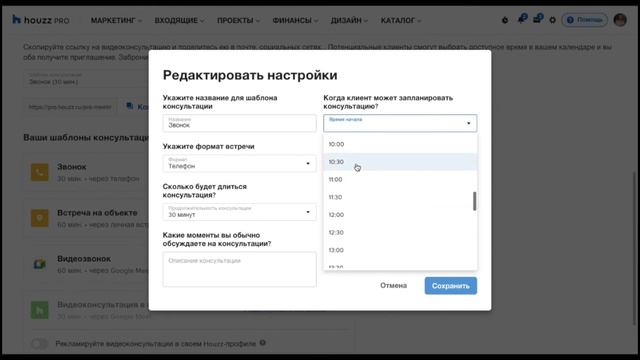Expand the ДИЗАЙН menu
The image size is (640, 360).
click(x=349, y=20)
